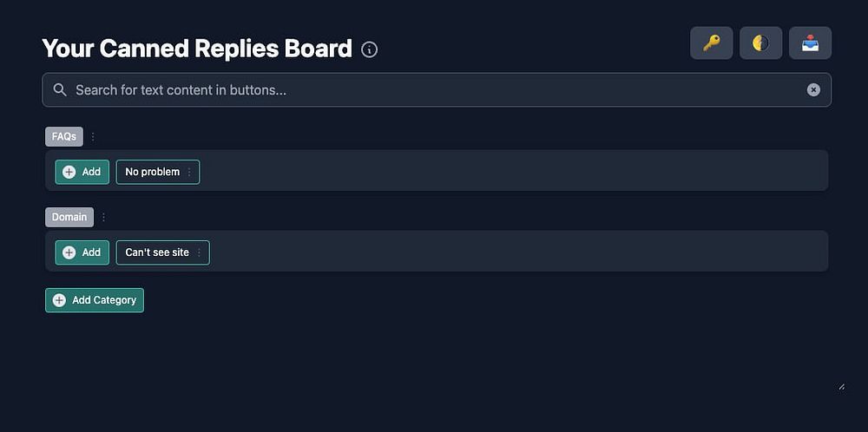Add a reply in the FAQs category

[82, 173]
